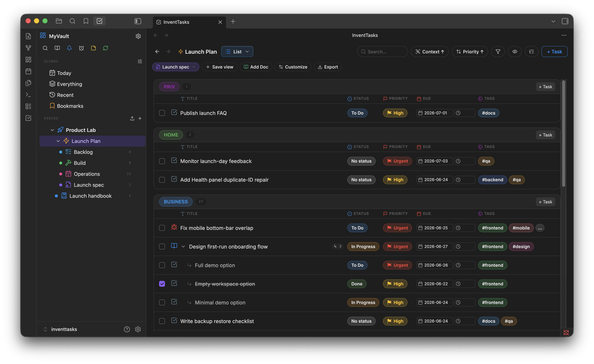The width and height of the screenshot is (594, 364).
Task: Open the alarm clock reminders icon
Action: [x=81, y=48]
